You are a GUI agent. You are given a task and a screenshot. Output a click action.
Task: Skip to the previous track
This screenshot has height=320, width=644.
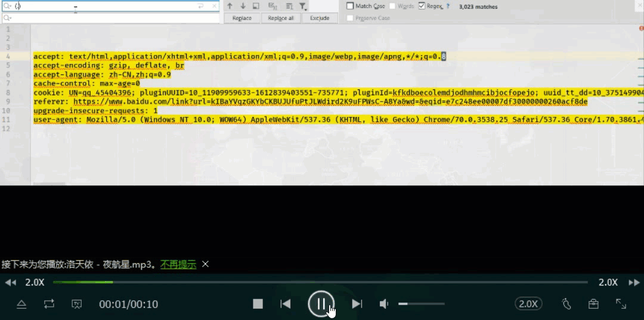click(286, 304)
